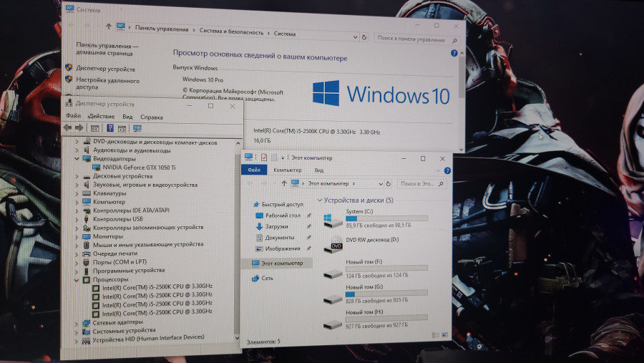The width and height of the screenshot is (644, 363).
Task: Click the properties checkmark icon in Explorer title bar
Action: pos(263,157)
